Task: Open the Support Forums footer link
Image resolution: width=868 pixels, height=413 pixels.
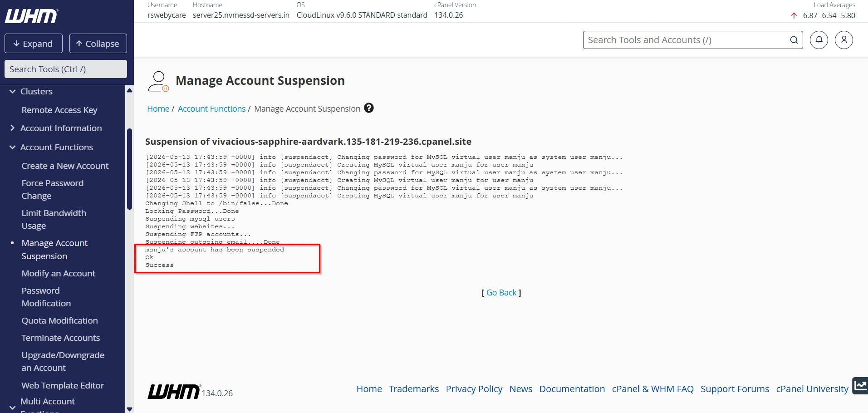Action: point(735,389)
